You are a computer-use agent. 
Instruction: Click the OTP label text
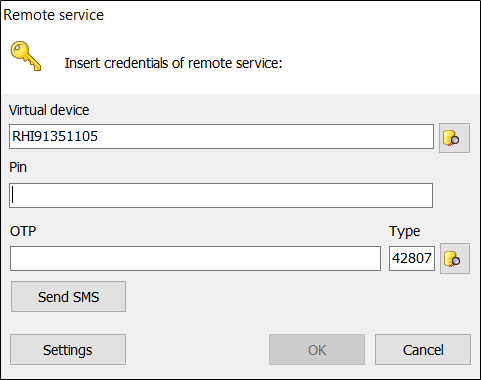coord(23,231)
